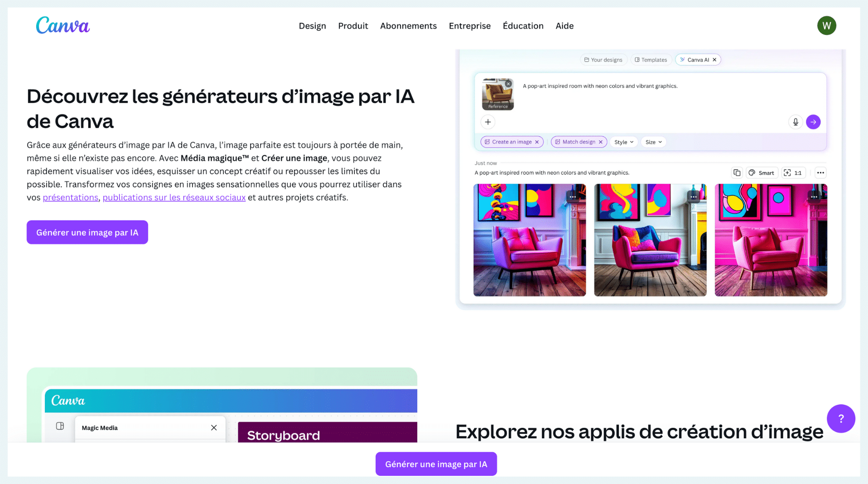Toggle off the Match design filter

click(601, 142)
